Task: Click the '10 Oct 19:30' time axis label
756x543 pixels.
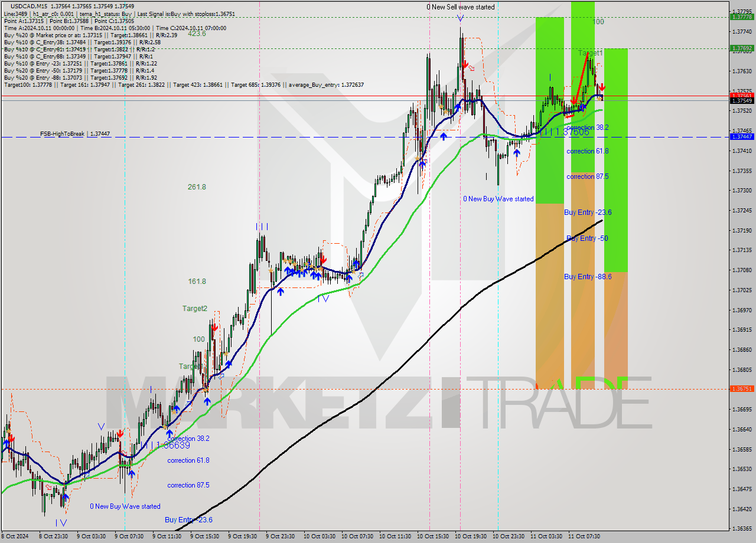Action: pyautogui.click(x=470, y=537)
